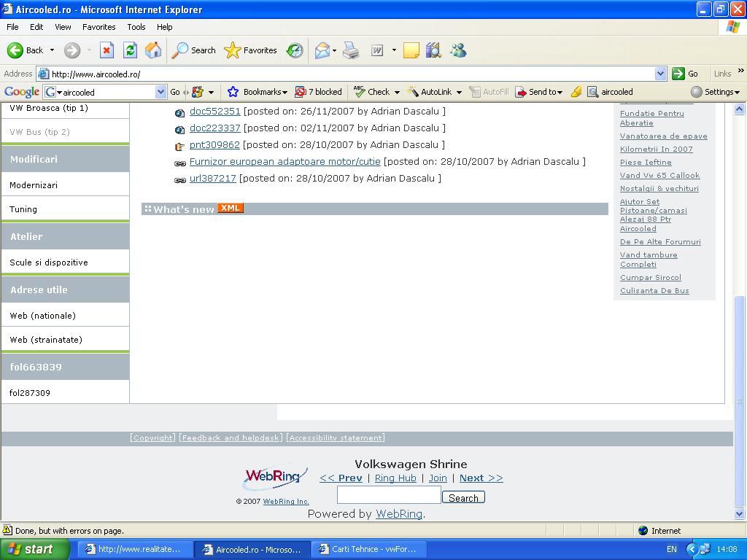Click the WebRing logo image
Image resolution: width=747 pixels, height=560 pixels.
[274, 477]
